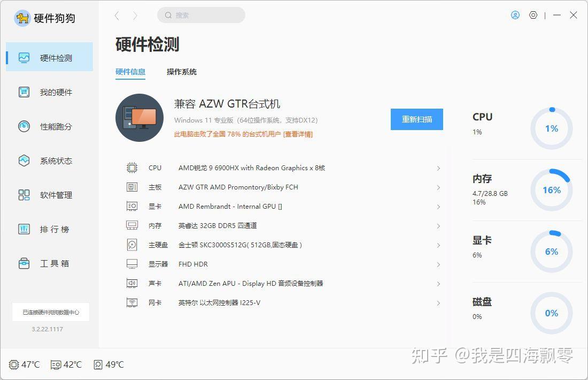Click the 内存 16% usage ring
Screen dimensions: 588x380
pyautogui.click(x=551, y=189)
